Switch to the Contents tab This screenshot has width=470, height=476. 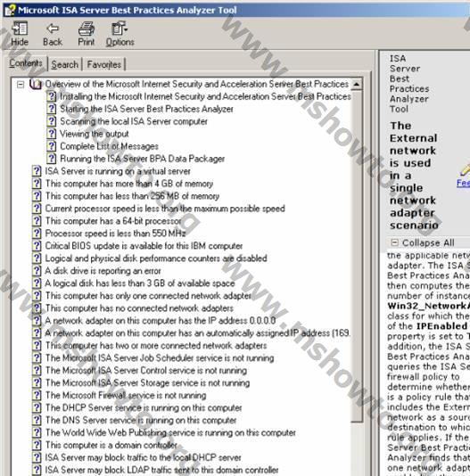[26, 63]
